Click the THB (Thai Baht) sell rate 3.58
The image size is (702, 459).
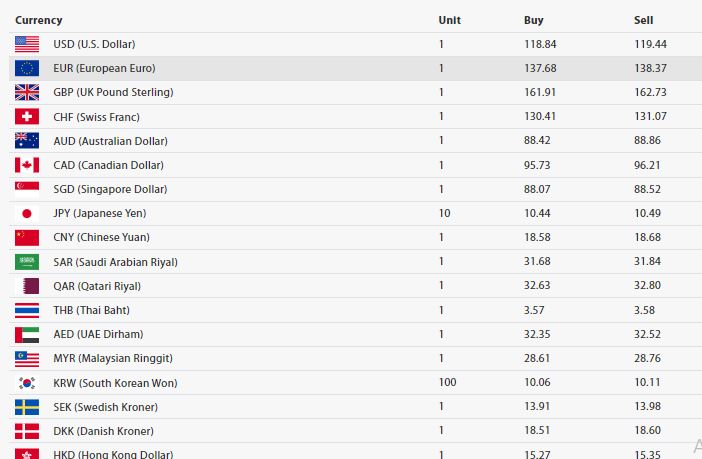pos(644,310)
